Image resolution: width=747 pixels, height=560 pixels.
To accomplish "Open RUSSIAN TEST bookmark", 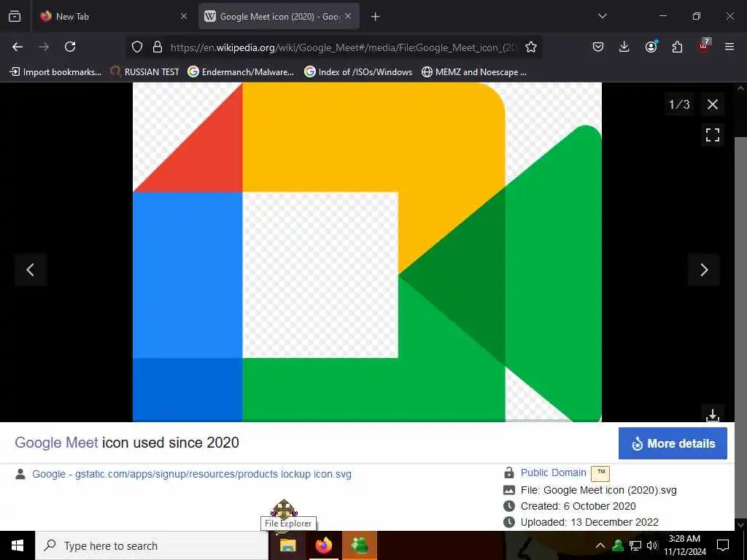I will (x=145, y=72).
